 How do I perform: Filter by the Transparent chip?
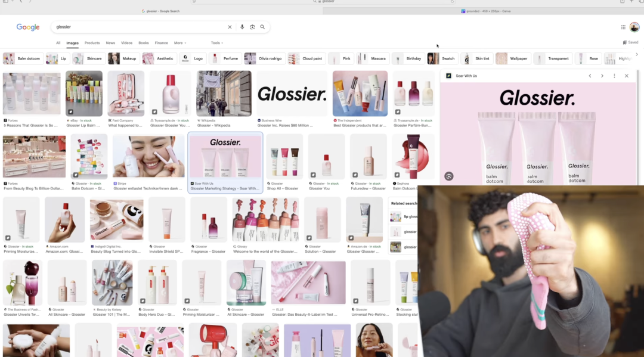552,58
